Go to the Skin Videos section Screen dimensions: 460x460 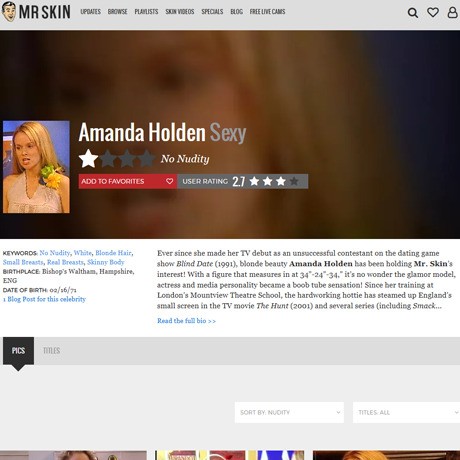(180, 12)
